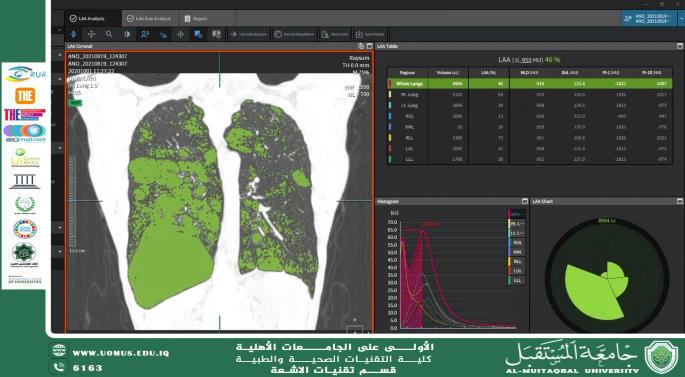Toggle Whole Lungs series in histogram legend
The width and height of the screenshot is (685, 377).
516,214
